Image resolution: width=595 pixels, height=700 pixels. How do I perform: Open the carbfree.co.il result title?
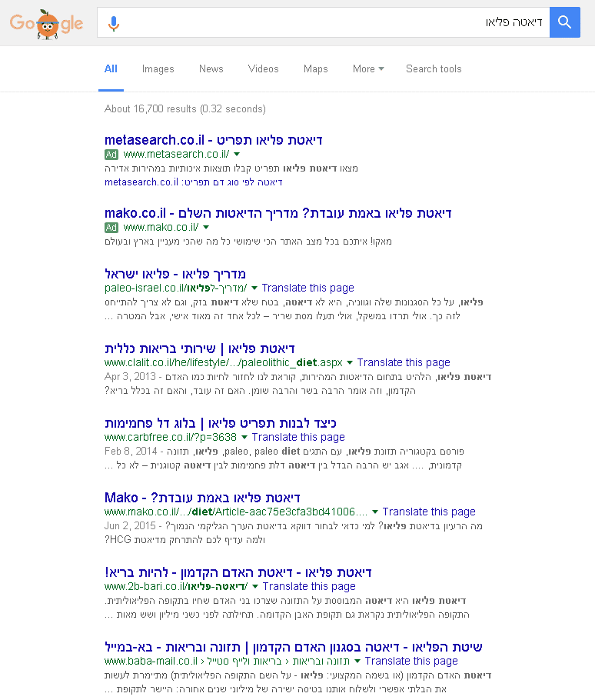pyautogui.click(x=221, y=423)
